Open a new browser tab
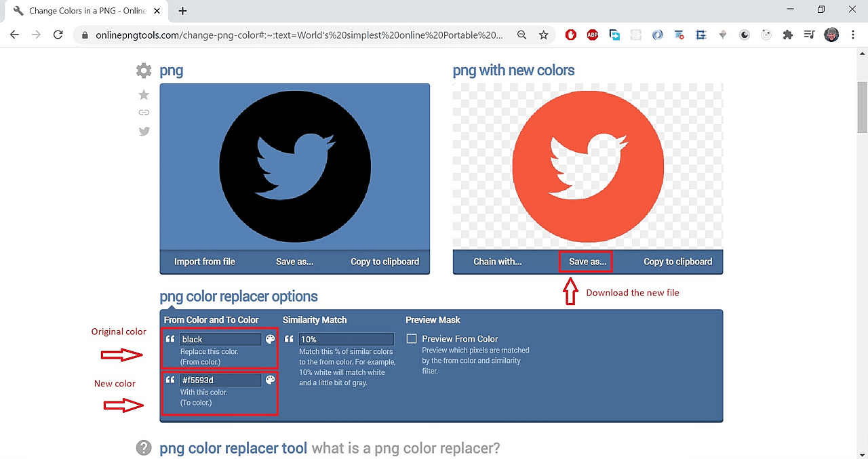Screen dimensions: 868x459 182,11
